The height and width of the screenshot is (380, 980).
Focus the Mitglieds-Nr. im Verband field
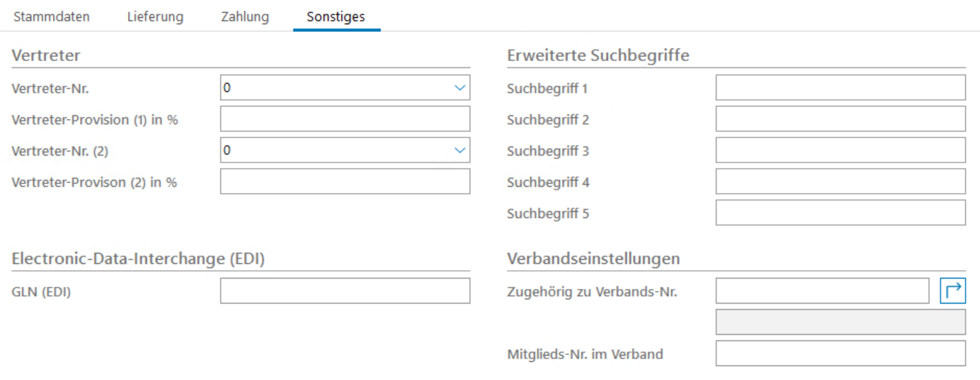840,354
